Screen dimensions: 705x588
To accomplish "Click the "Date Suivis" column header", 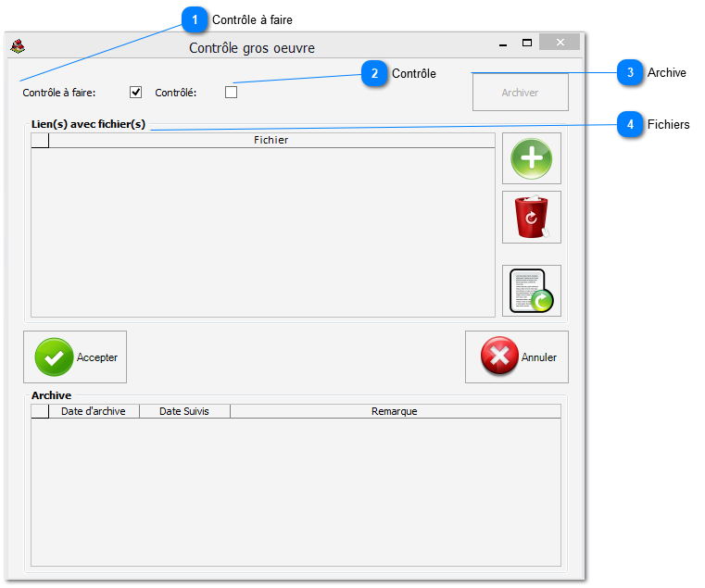I will tap(184, 411).
